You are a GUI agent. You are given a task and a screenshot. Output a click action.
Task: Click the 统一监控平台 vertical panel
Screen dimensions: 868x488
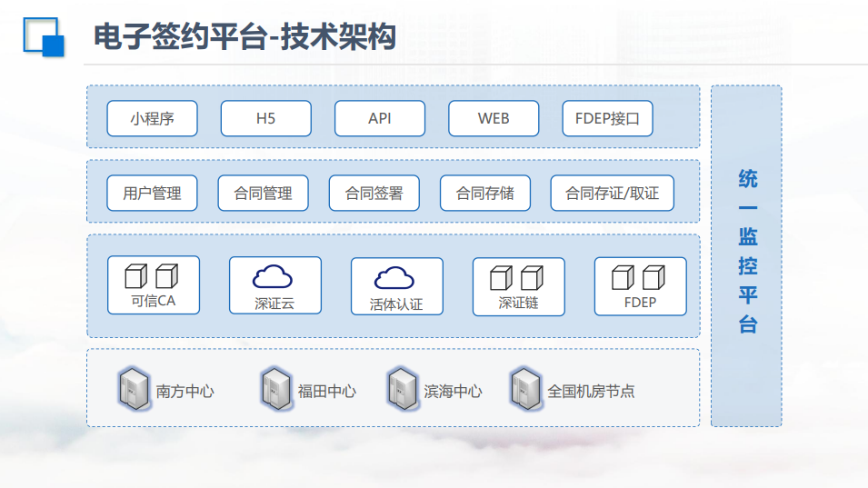tap(747, 255)
